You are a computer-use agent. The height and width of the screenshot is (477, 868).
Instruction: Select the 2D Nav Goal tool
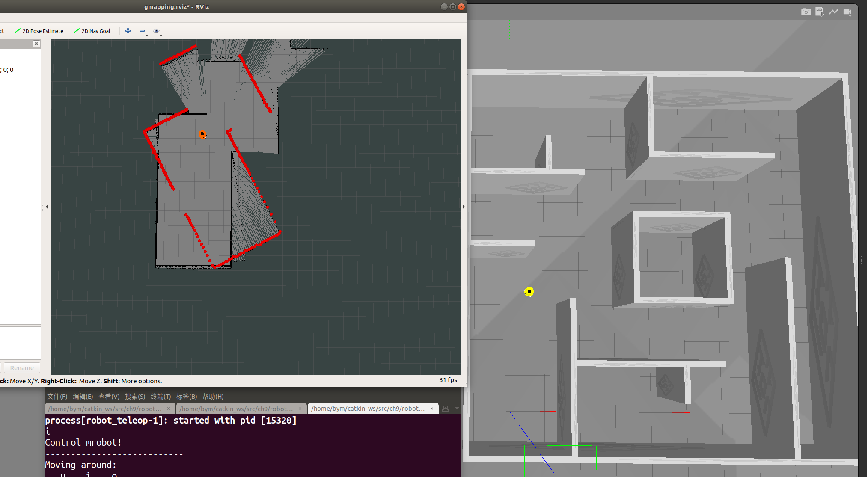pos(92,31)
